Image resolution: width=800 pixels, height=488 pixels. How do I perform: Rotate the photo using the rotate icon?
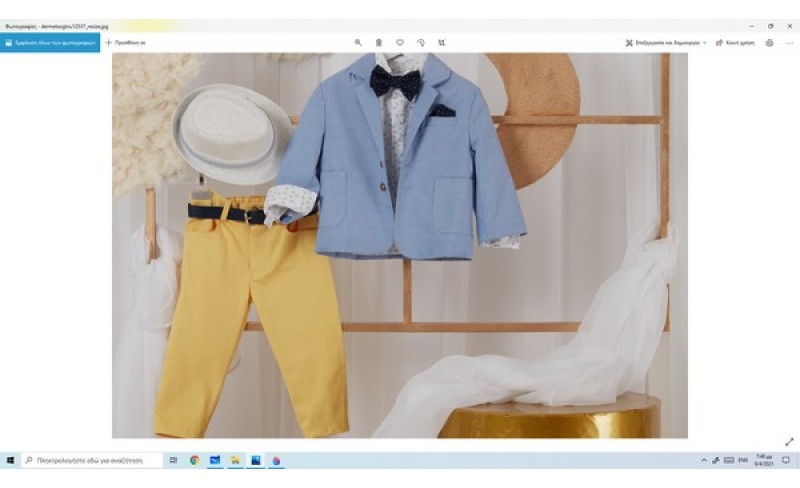tap(421, 43)
